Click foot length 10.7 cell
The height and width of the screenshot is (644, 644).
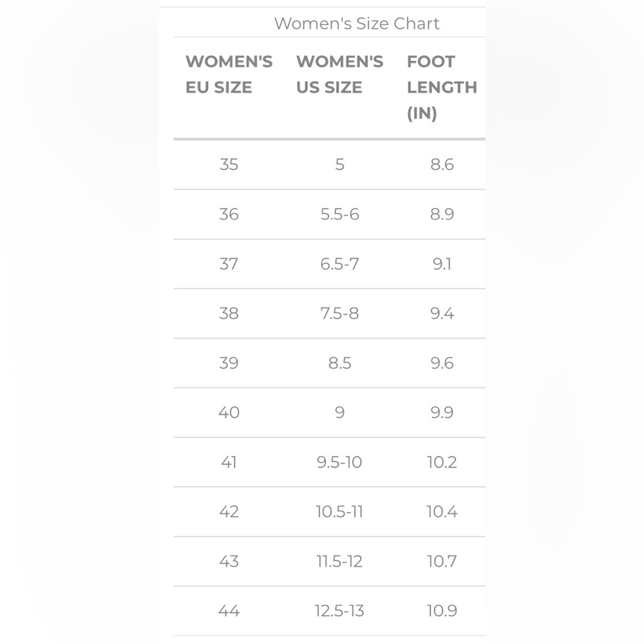click(442, 561)
